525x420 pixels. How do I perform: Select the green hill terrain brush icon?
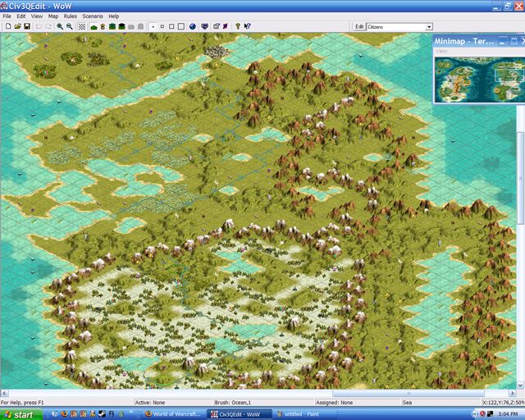point(94,26)
